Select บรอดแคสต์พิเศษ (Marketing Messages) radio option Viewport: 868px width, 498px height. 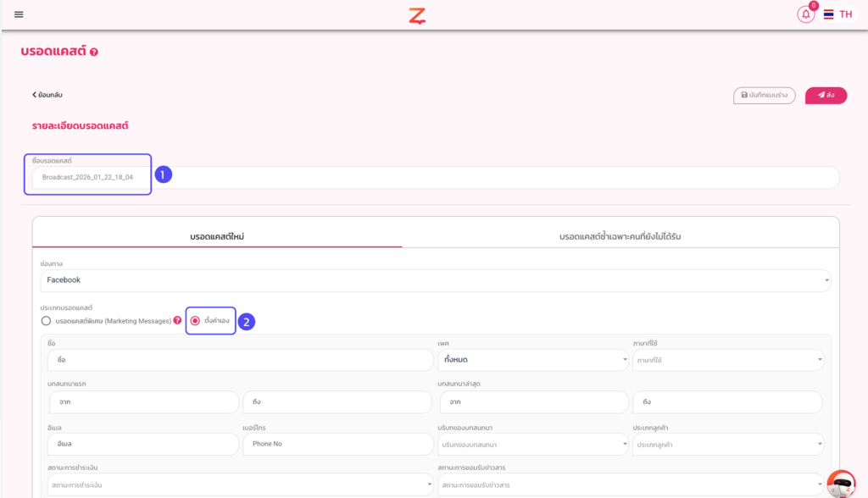tap(47, 321)
